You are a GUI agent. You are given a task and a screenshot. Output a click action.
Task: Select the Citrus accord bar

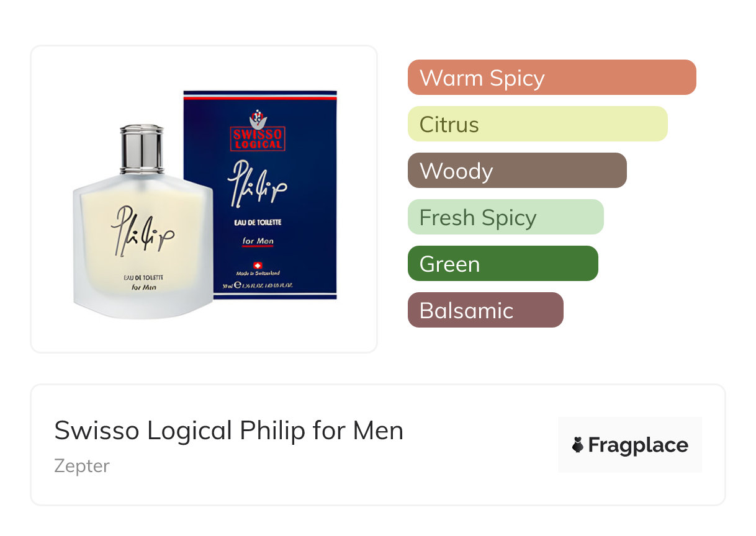click(x=538, y=124)
